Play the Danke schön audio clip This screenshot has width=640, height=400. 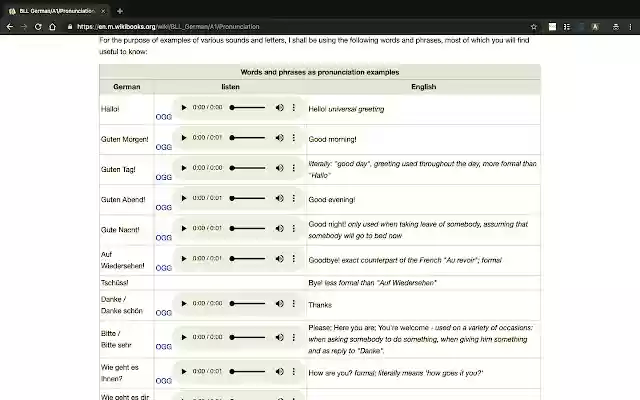coord(184,303)
